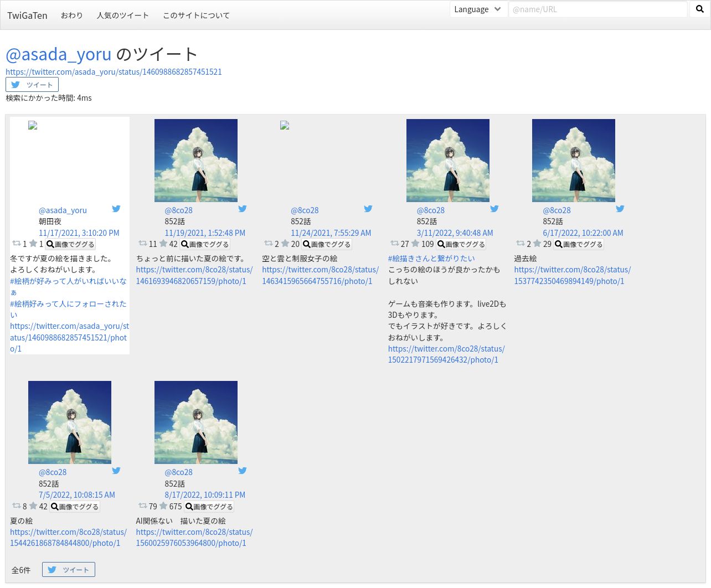Screen dimensions: 711x588
Task: Open the Twitter bird icon on the 6/17/2022 card
Action: [620, 209]
